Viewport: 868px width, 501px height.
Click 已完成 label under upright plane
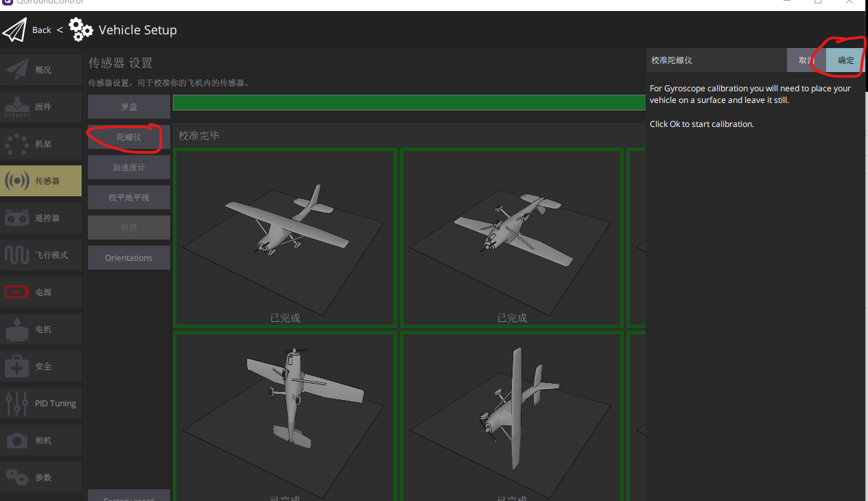click(285, 318)
